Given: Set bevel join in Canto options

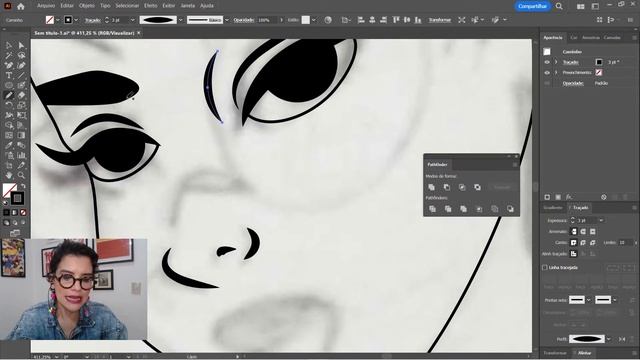Looking at the screenshot, I should point(593,242).
